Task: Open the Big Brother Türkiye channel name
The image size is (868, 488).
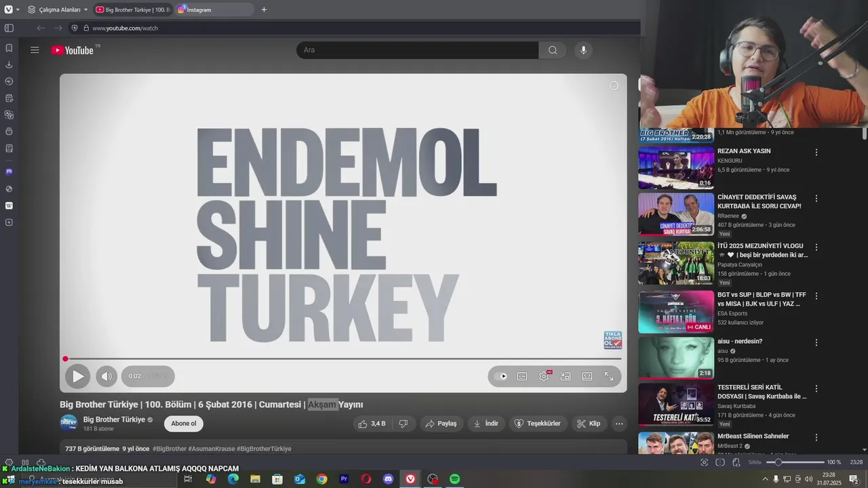Action: coord(114,420)
